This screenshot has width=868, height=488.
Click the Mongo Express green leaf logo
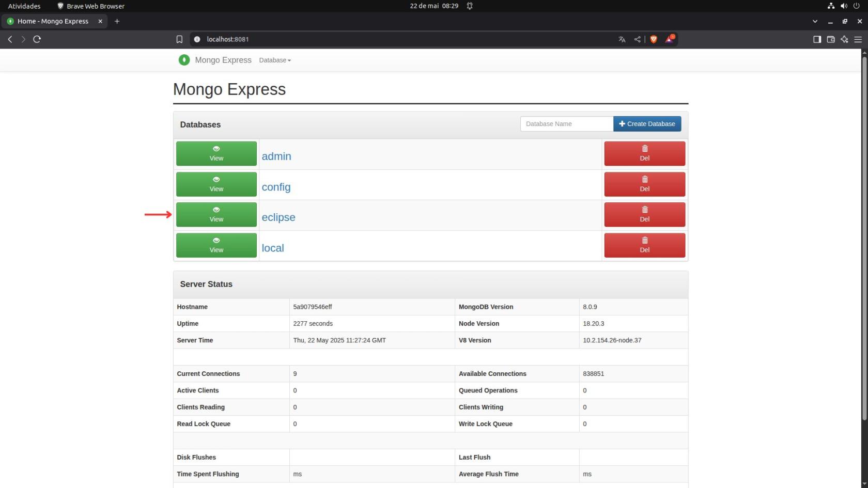pyautogui.click(x=184, y=60)
